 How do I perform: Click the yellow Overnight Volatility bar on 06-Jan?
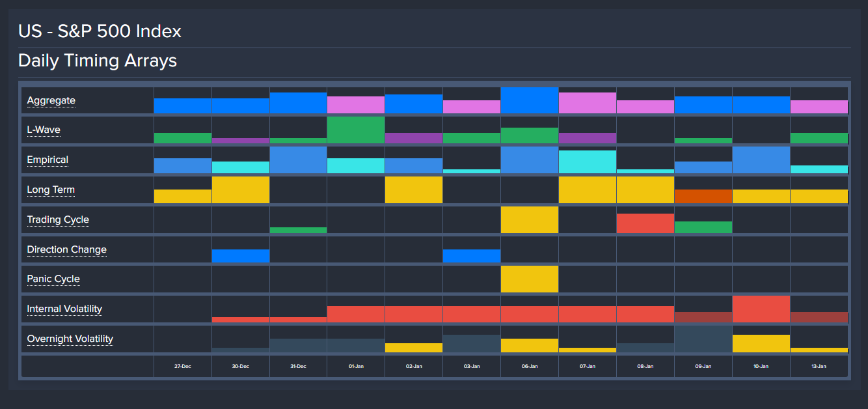point(530,345)
